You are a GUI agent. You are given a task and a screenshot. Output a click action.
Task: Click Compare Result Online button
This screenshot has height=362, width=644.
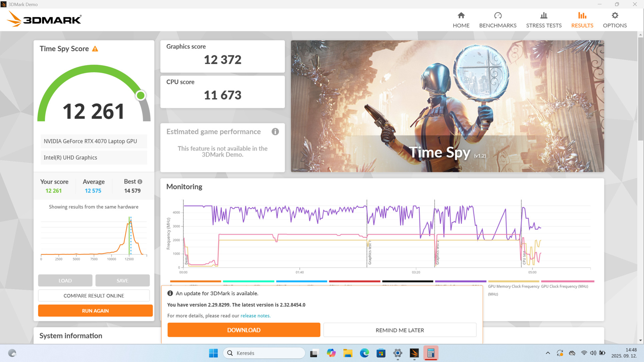click(x=94, y=296)
